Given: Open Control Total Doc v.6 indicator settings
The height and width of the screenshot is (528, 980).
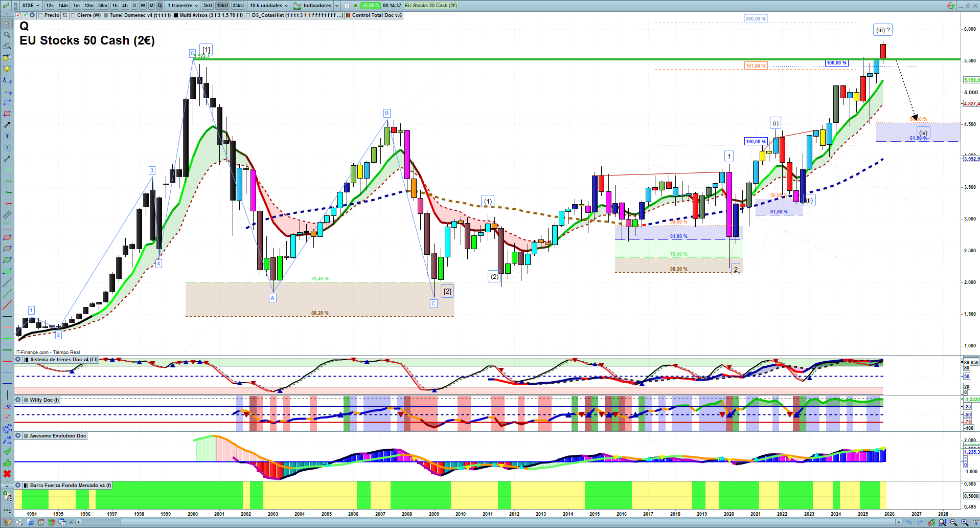Looking at the screenshot, I should 374,15.
